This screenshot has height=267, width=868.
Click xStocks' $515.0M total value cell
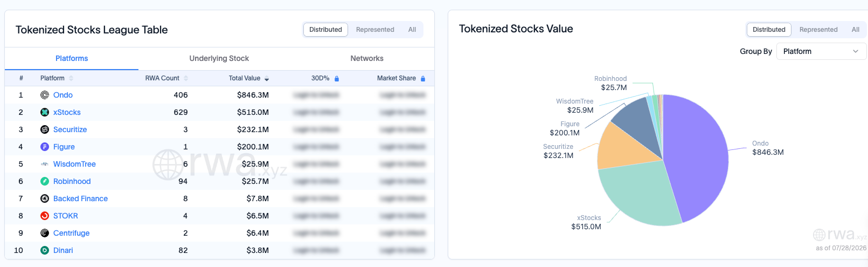(253, 112)
